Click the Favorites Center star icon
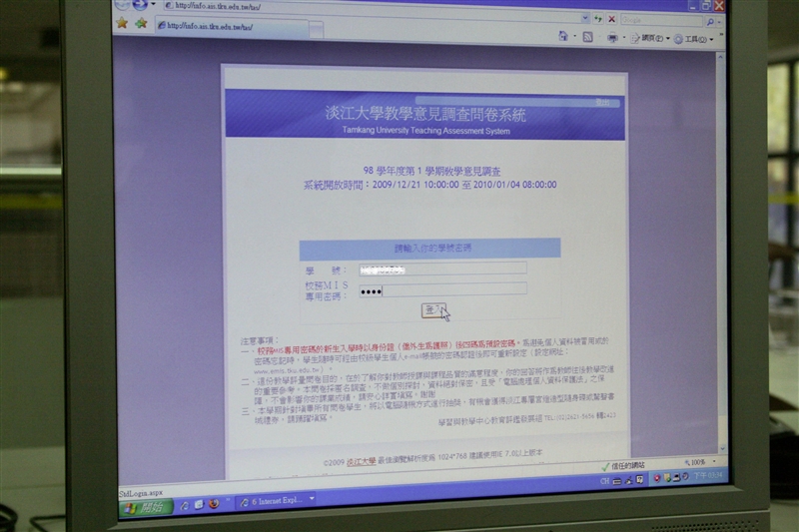Viewport: 799px width, 532px height. (x=122, y=23)
